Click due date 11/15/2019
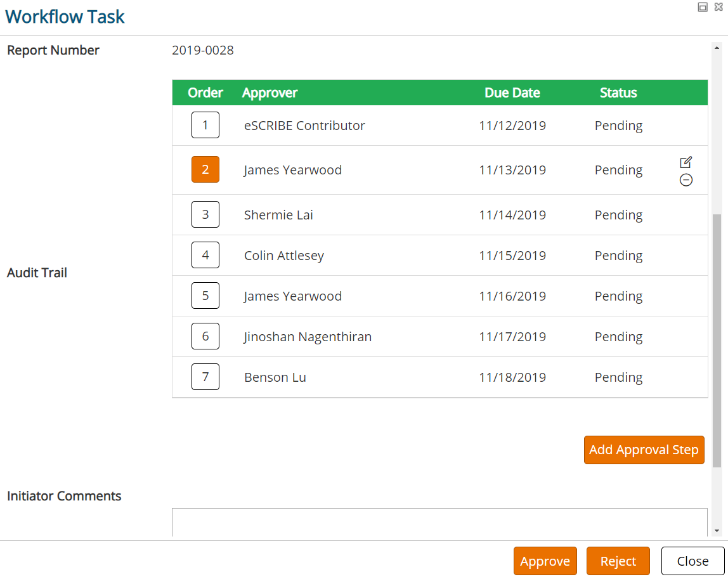 pos(512,256)
